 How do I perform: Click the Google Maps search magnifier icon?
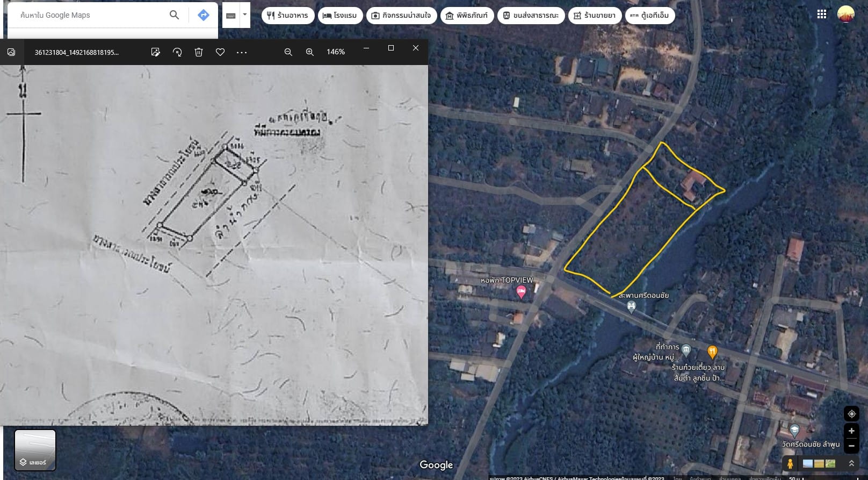point(174,15)
